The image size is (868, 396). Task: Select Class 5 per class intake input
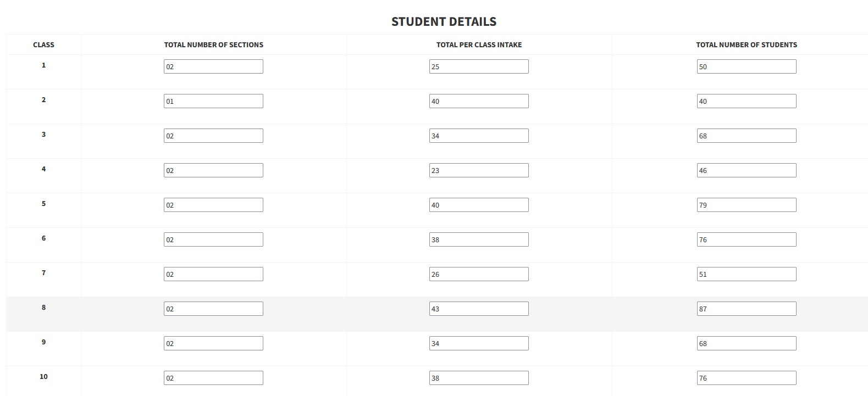pyautogui.click(x=479, y=205)
